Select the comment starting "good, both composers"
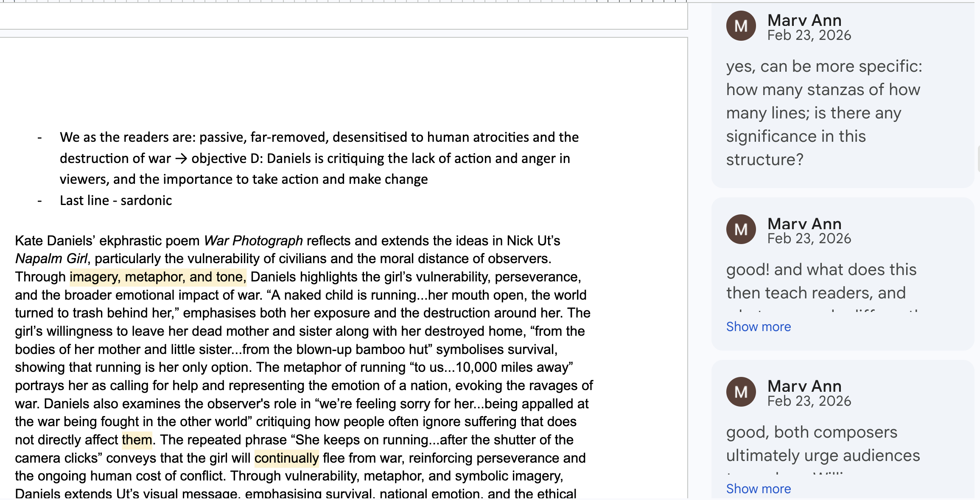Image resolution: width=980 pixels, height=500 pixels. (x=843, y=430)
